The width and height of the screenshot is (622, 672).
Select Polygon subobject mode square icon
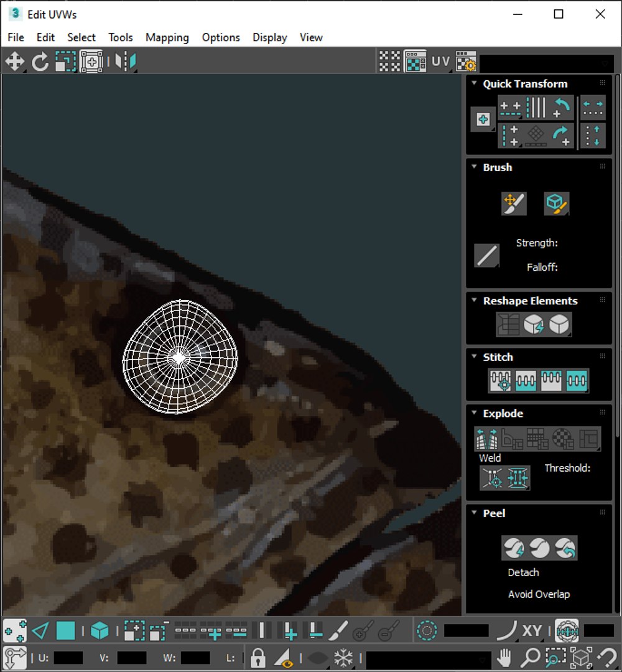65,631
